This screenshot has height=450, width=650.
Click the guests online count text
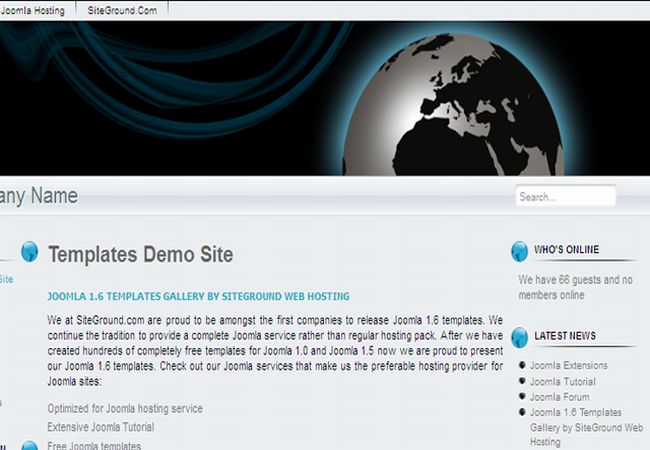575,287
